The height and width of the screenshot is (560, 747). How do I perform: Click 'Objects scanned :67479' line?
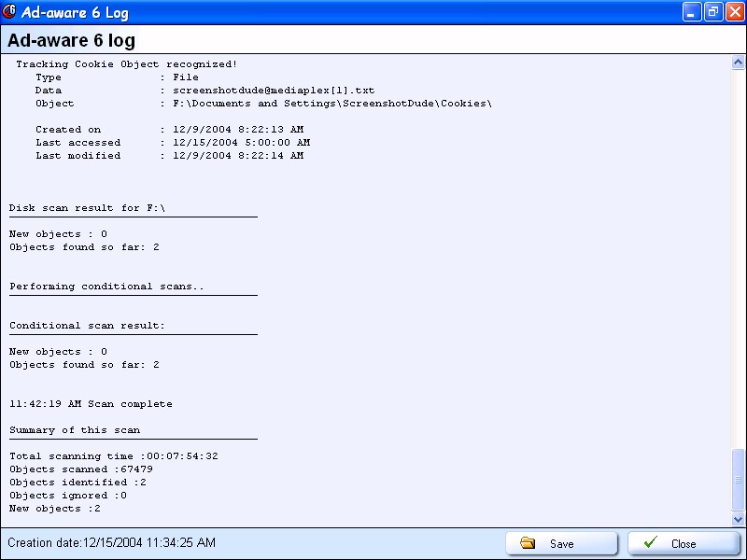pos(81,469)
